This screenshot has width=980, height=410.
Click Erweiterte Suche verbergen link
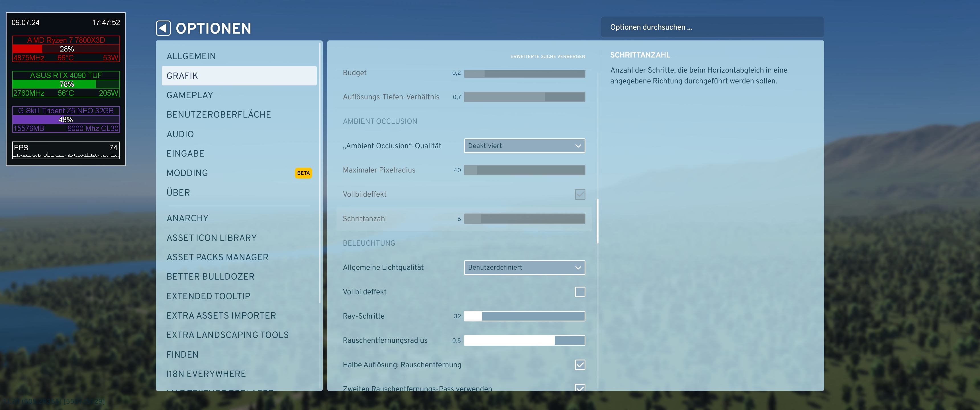548,56
